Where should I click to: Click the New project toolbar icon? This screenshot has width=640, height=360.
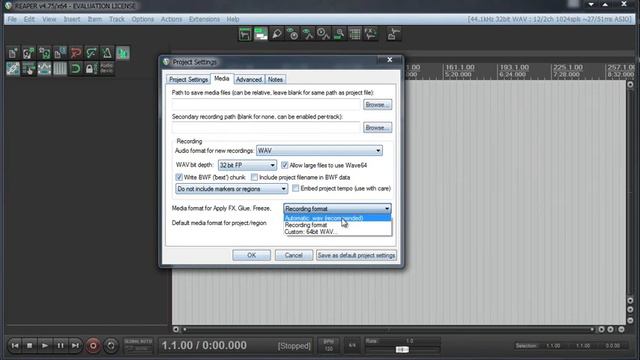tap(13, 53)
